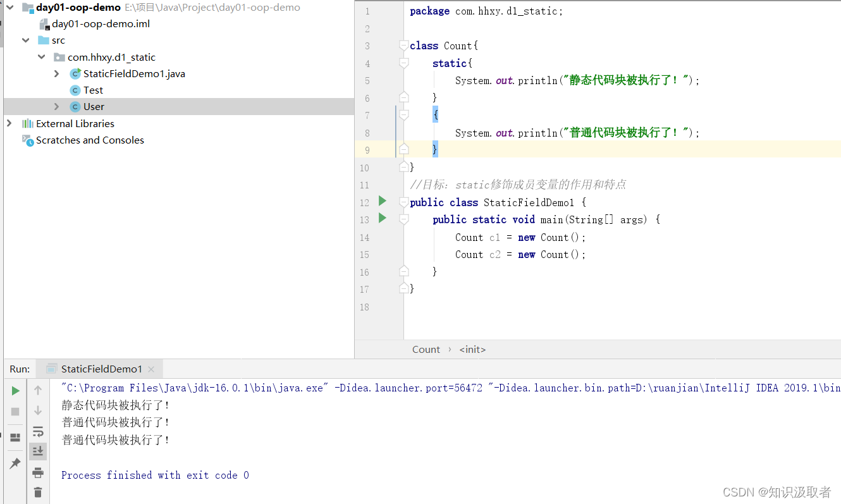This screenshot has width=841, height=504.
Task: Click the Scratches and Consoles icon
Action: 28,140
